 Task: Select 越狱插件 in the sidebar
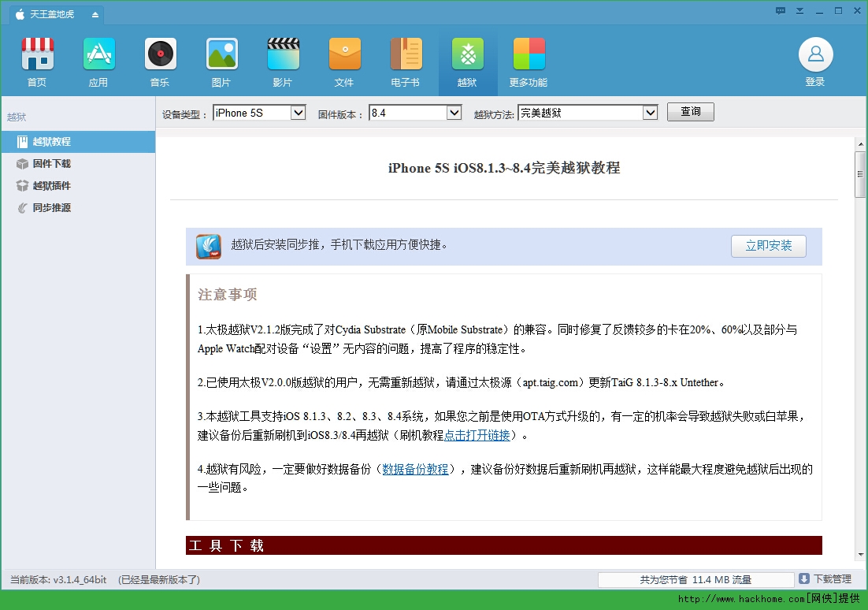point(51,186)
